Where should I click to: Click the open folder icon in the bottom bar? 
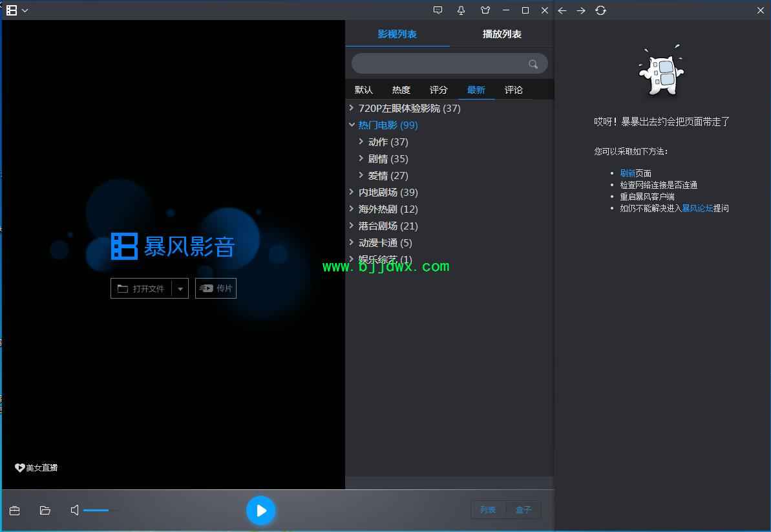pos(45,511)
